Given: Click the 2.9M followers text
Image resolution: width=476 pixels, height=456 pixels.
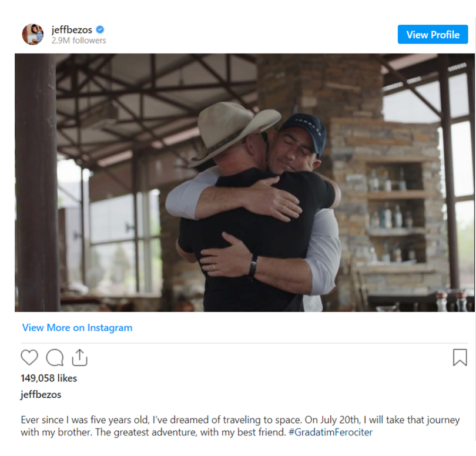Looking at the screenshot, I should click(x=79, y=41).
